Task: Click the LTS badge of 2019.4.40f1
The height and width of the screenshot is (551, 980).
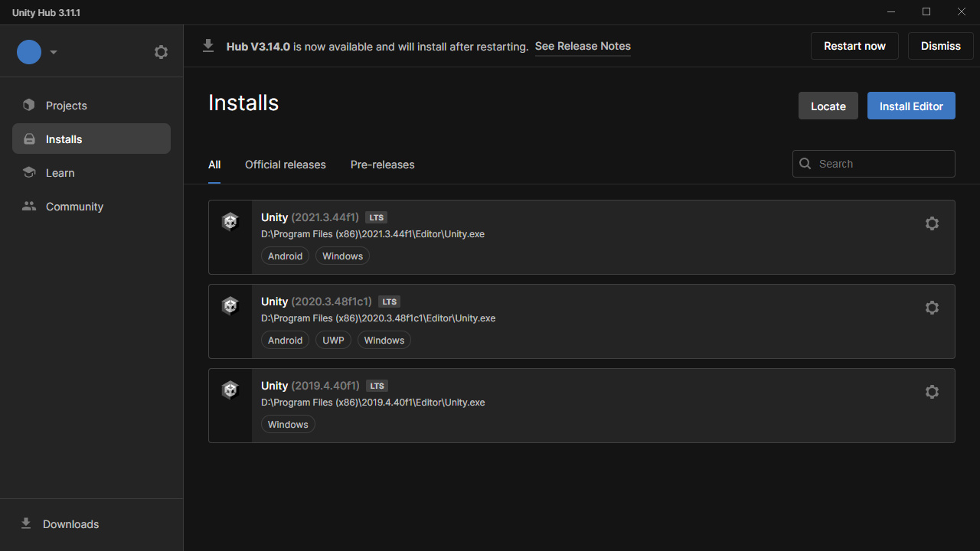Action: pyautogui.click(x=377, y=386)
